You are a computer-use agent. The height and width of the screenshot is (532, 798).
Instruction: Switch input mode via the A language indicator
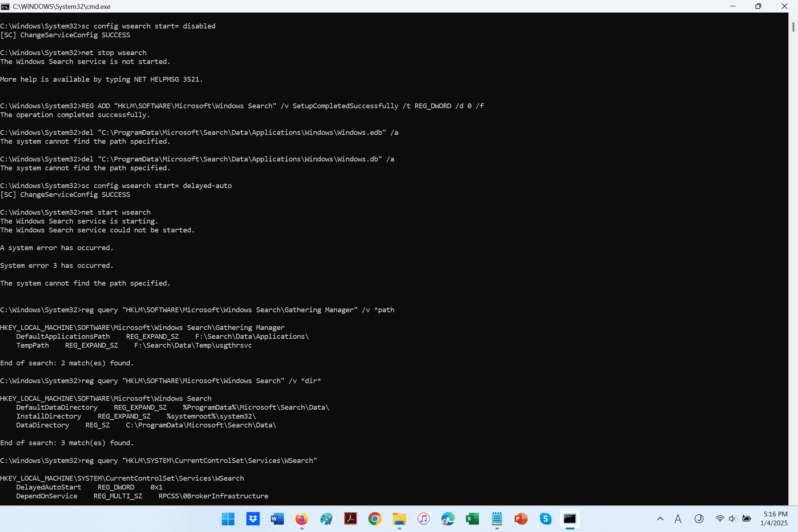point(678,519)
